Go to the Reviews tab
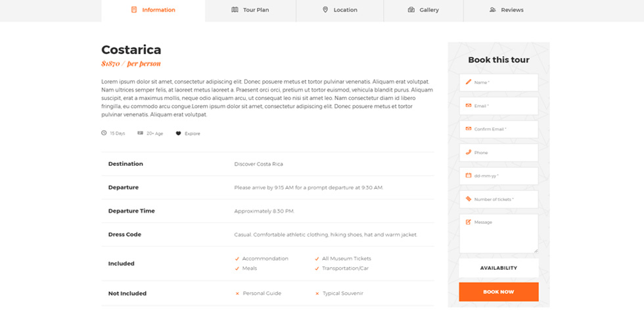 (x=507, y=10)
